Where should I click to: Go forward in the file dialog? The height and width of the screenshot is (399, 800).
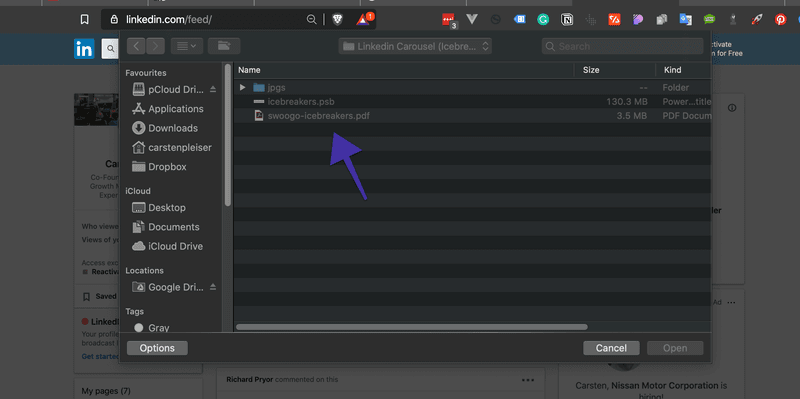(x=155, y=46)
